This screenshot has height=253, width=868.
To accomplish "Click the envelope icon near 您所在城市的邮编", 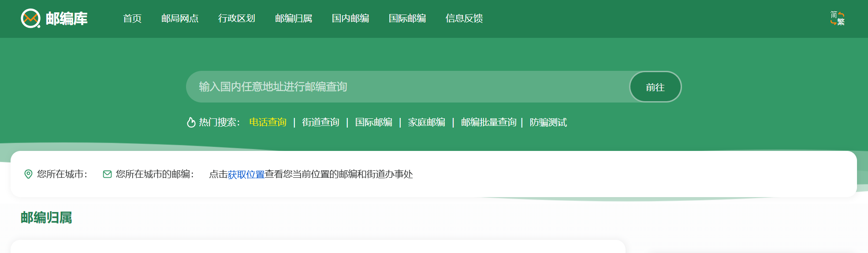I will point(107,174).
